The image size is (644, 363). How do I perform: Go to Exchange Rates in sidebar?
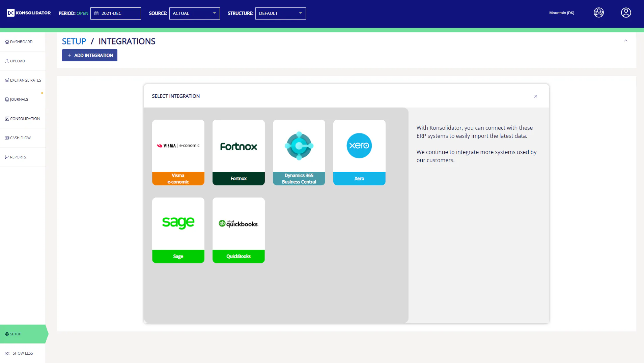[23, 80]
